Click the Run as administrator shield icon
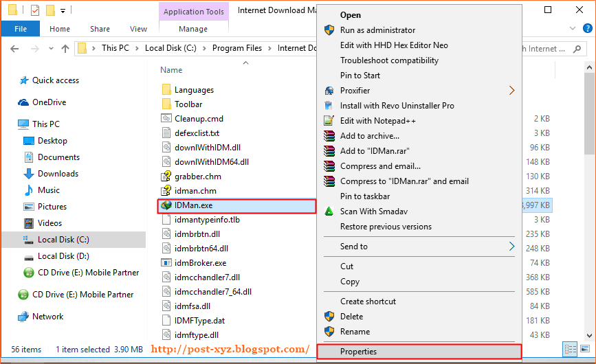The height and width of the screenshot is (364, 596). coord(329,30)
